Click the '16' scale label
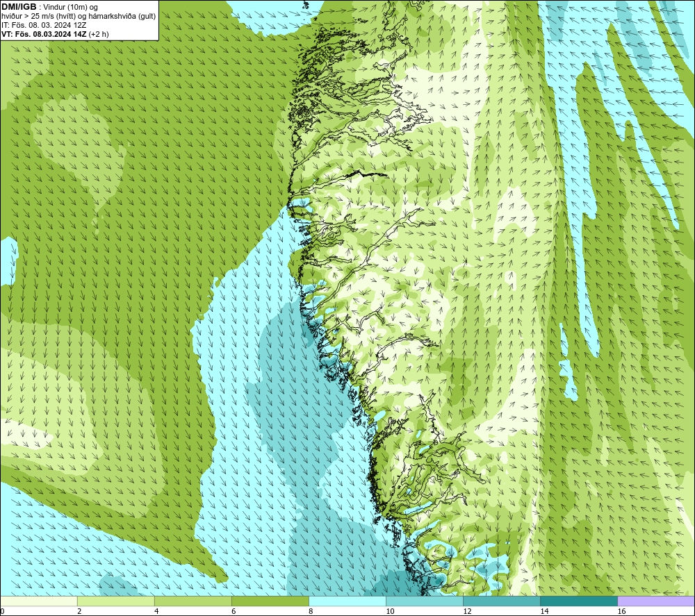 [x=621, y=611]
